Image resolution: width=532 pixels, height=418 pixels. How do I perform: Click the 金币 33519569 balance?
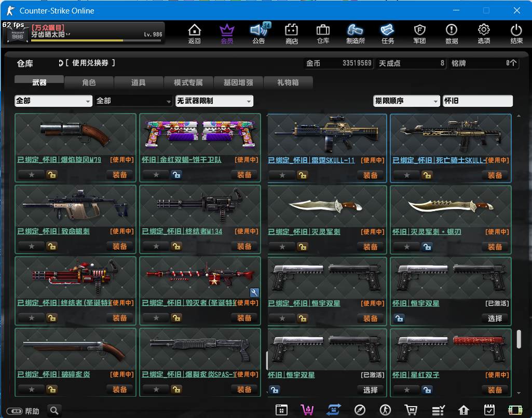339,63
